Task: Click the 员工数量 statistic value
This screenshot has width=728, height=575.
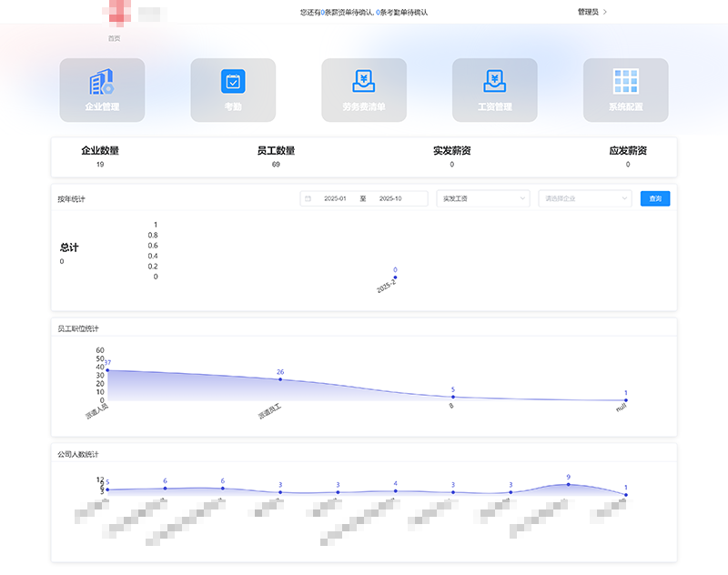Action: tap(276, 165)
